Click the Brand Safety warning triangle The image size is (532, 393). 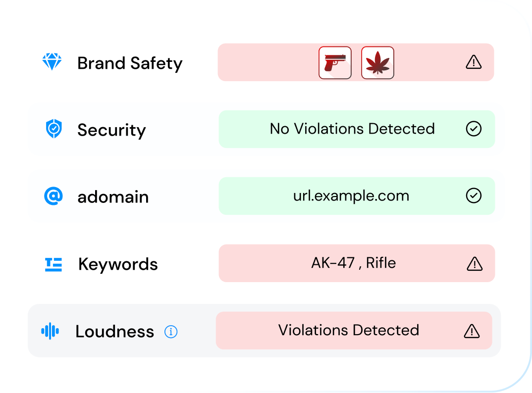[474, 62]
